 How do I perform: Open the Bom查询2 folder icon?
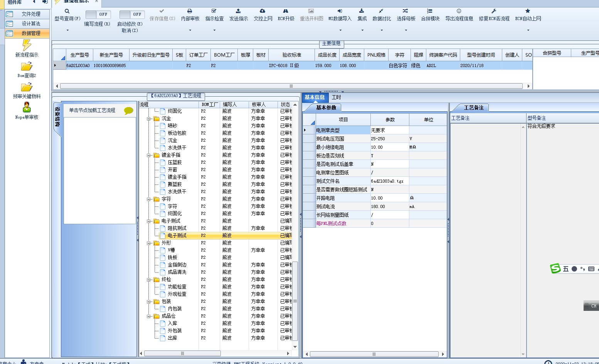(27, 67)
